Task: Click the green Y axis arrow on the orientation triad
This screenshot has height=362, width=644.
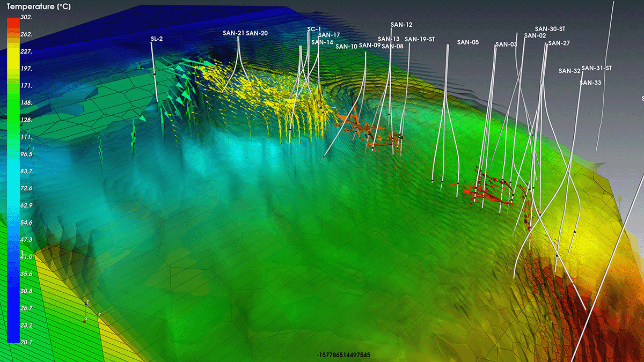Action: pyautogui.click(x=99, y=317)
